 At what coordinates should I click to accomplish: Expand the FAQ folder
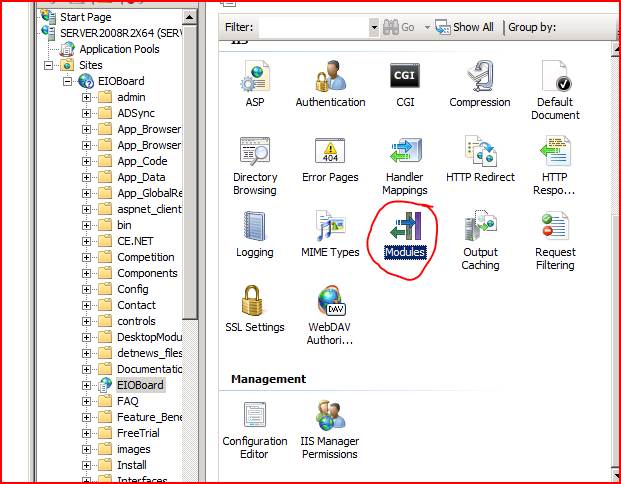tap(86, 401)
